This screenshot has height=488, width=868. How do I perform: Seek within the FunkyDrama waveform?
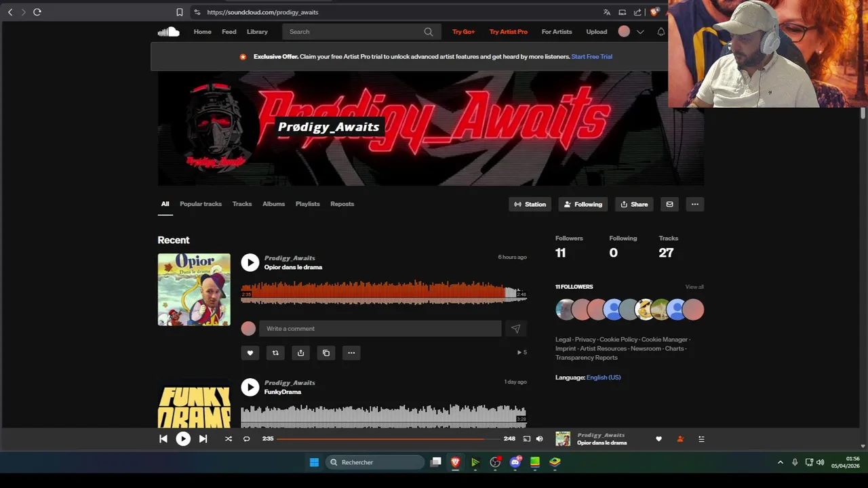click(384, 415)
